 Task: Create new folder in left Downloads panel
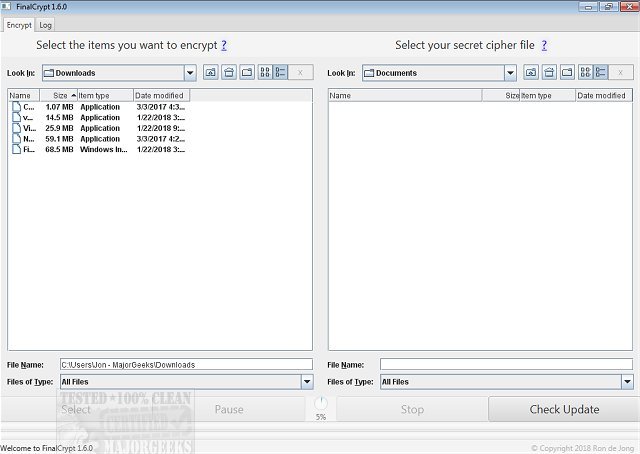pyautogui.click(x=246, y=73)
